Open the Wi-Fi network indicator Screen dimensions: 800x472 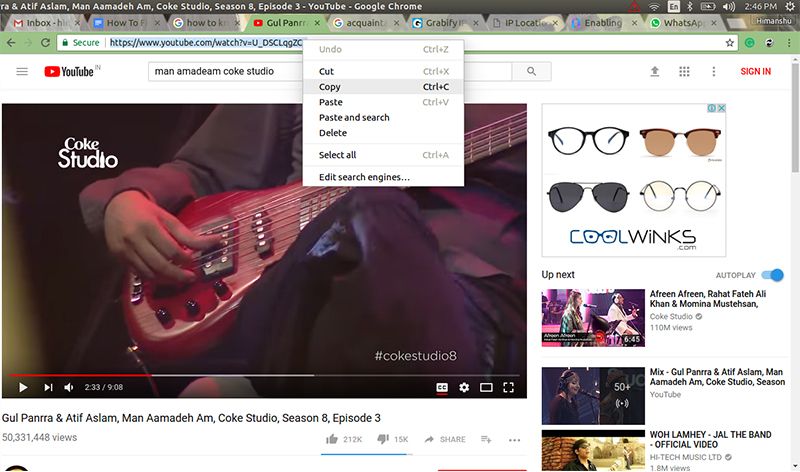tap(654, 6)
